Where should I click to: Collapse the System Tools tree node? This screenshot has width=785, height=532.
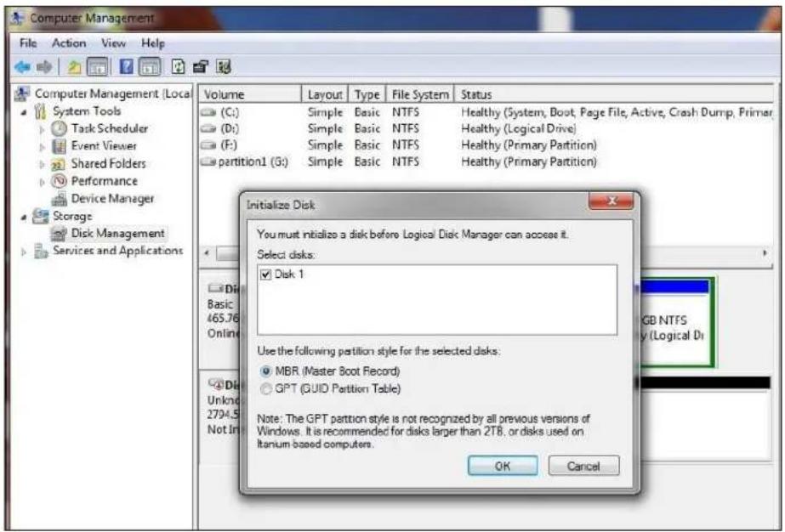click(x=24, y=112)
